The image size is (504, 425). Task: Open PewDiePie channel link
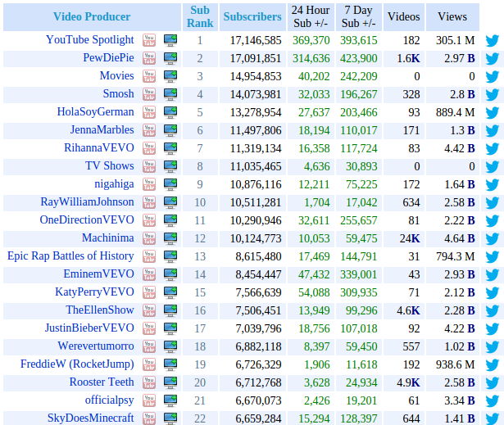coord(109,58)
